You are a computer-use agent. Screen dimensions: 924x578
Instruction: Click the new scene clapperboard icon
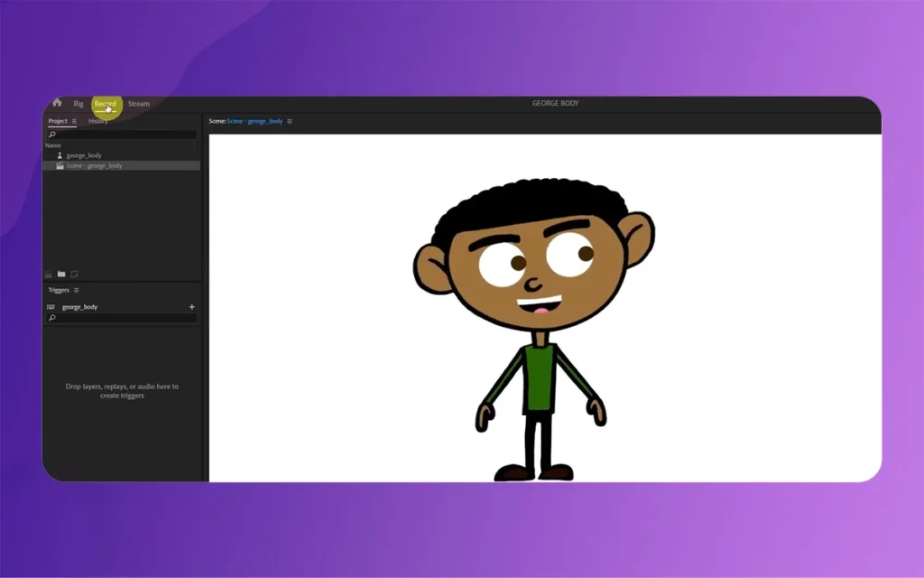[49, 274]
